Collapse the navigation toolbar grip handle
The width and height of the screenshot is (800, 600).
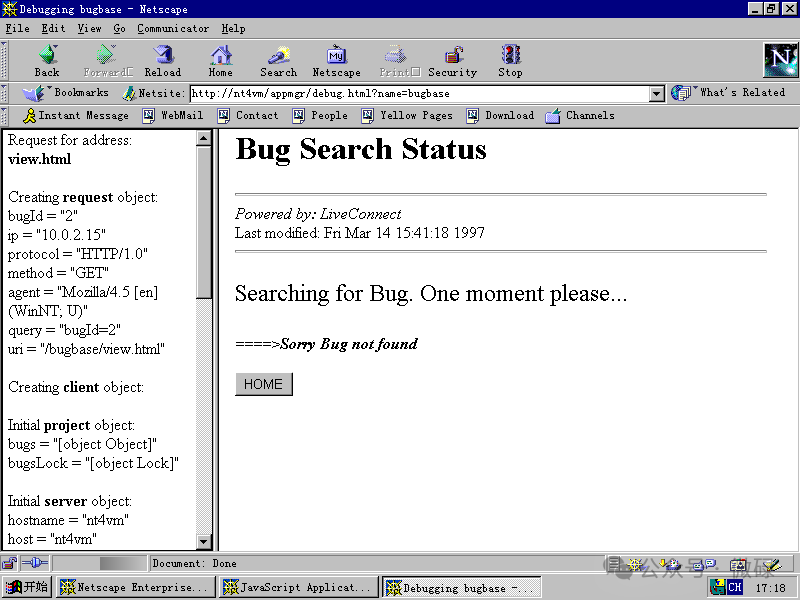point(4,60)
